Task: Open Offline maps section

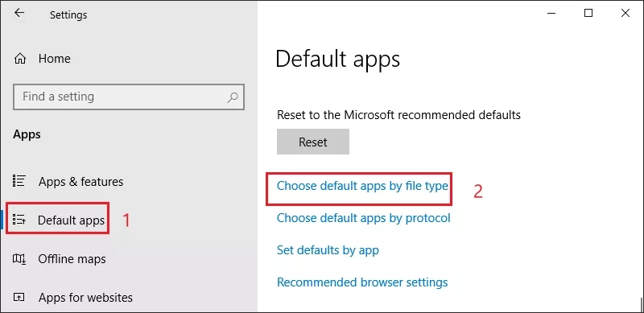Action: pyautogui.click(x=72, y=259)
